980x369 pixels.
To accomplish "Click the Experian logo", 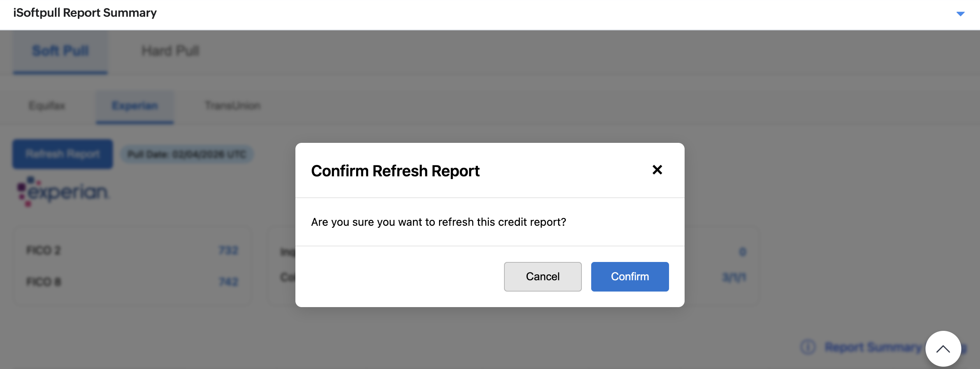I will tap(63, 192).
